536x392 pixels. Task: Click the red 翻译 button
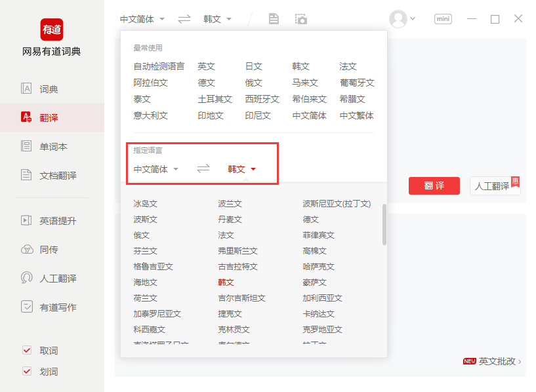[x=434, y=186]
